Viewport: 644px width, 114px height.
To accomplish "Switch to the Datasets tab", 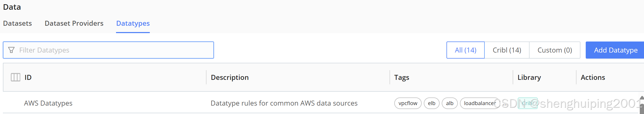I will [x=17, y=23].
